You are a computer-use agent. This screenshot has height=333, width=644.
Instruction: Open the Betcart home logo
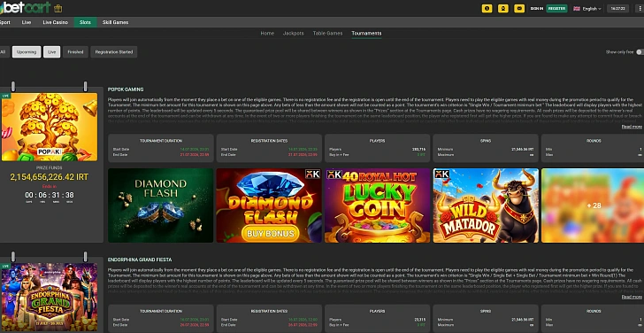(x=26, y=7)
